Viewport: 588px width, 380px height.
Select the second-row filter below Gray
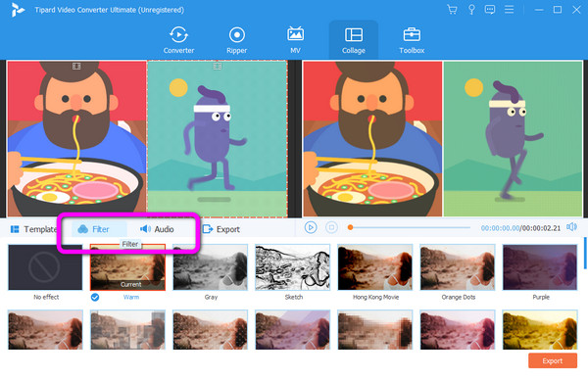click(210, 330)
